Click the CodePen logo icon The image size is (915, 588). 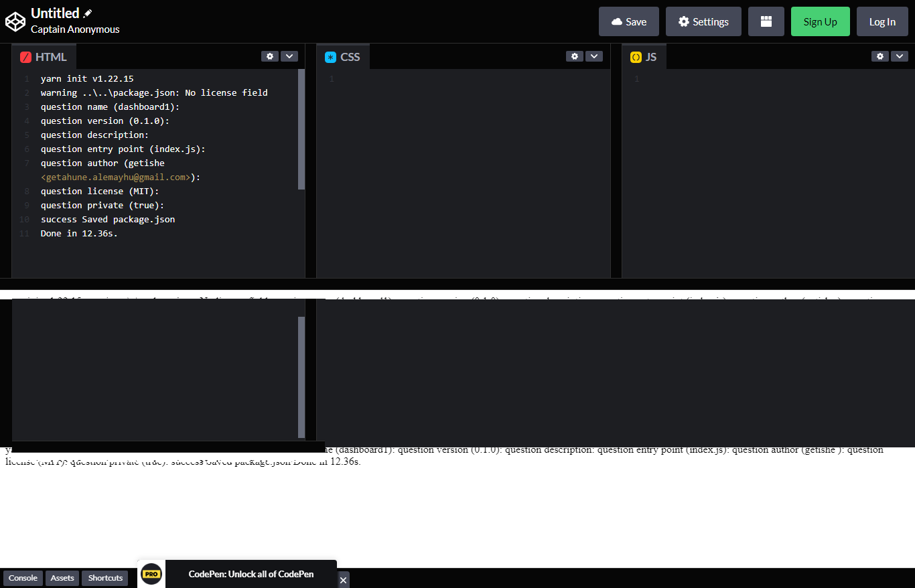(x=15, y=21)
